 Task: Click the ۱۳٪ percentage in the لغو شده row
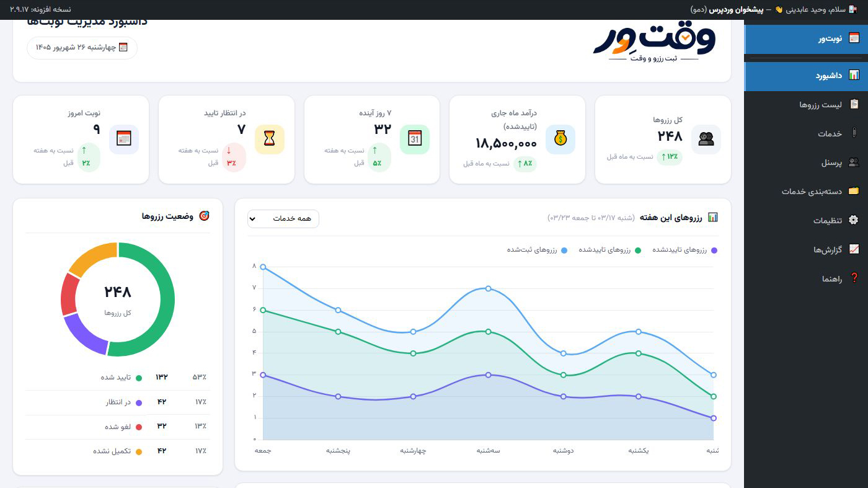click(x=200, y=427)
